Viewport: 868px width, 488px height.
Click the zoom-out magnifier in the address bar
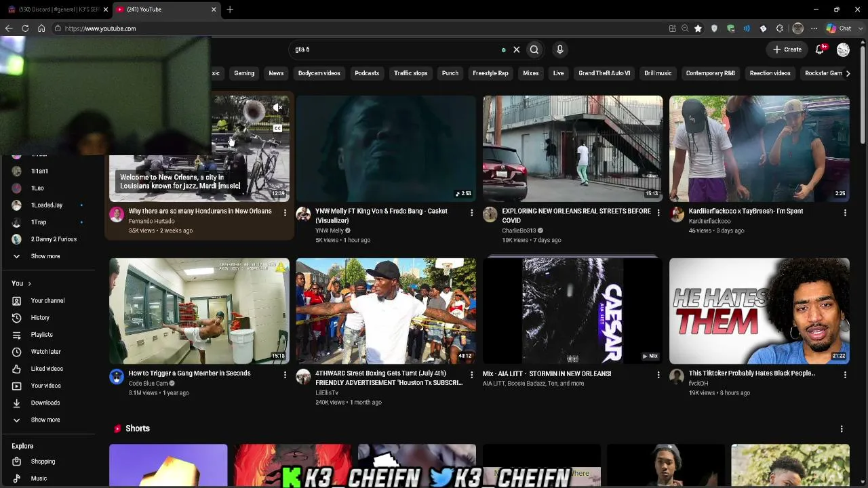click(x=685, y=28)
